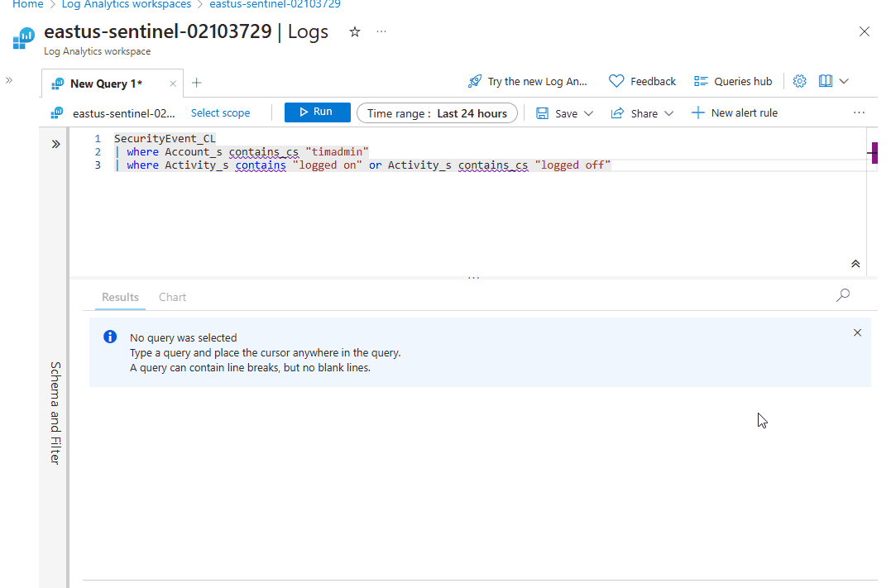Close the New Query 1 tab

(x=173, y=84)
